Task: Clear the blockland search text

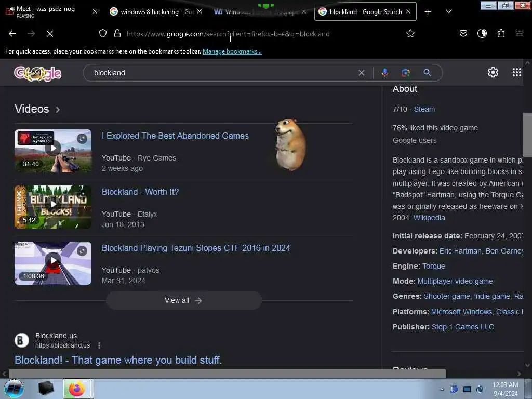Action: (x=362, y=73)
